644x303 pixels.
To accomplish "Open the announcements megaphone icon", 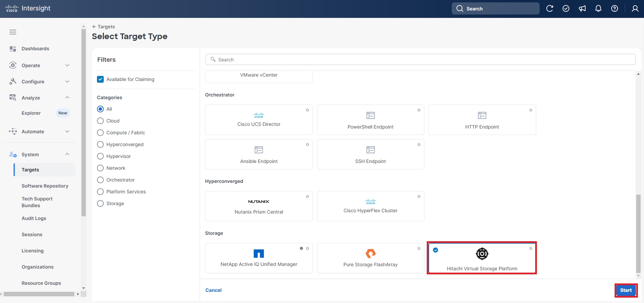I will point(582,8).
